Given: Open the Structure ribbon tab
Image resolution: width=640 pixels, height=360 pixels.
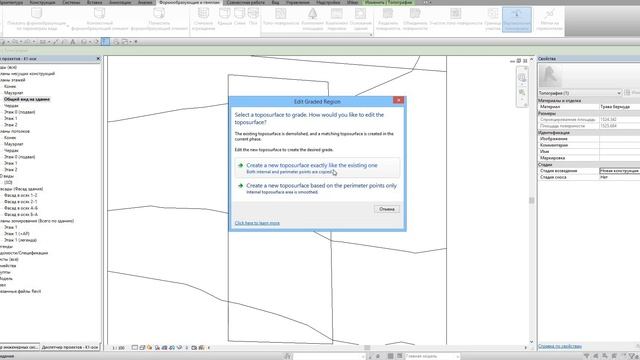Looking at the screenshot, I should (42, 2).
